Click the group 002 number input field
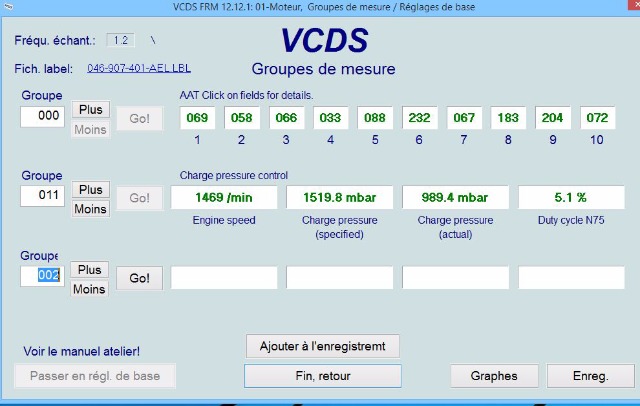Viewport: 640px width, 406px height. (x=42, y=275)
